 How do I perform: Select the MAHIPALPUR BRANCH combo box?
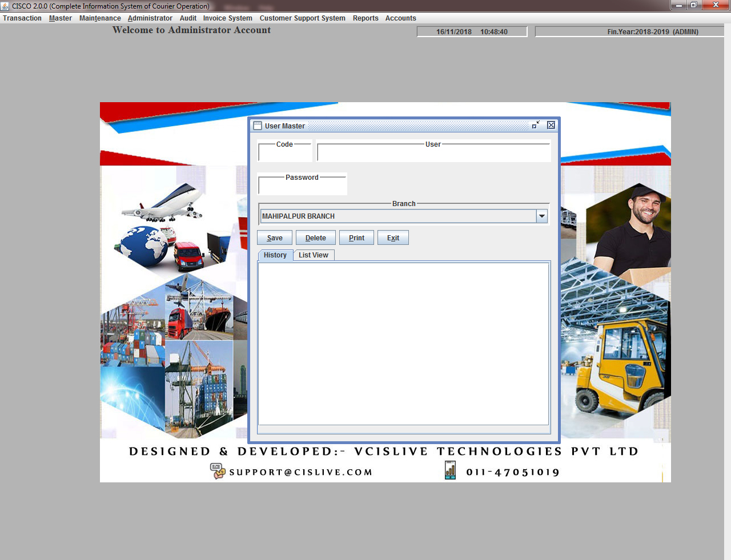(398, 216)
